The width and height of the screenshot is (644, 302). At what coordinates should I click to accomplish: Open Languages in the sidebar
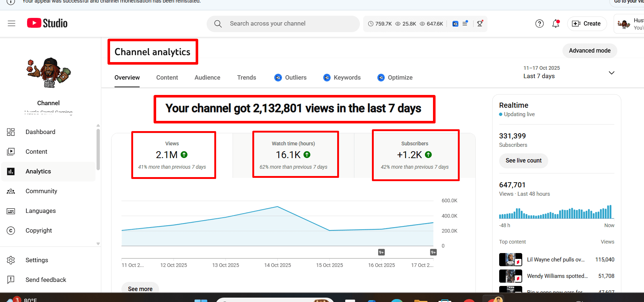[48, 211]
